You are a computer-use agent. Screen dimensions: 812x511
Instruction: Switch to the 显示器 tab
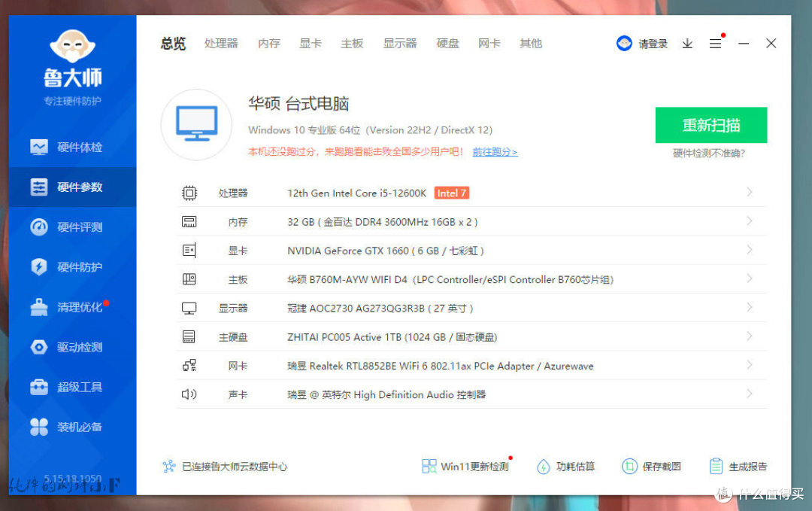(400, 44)
